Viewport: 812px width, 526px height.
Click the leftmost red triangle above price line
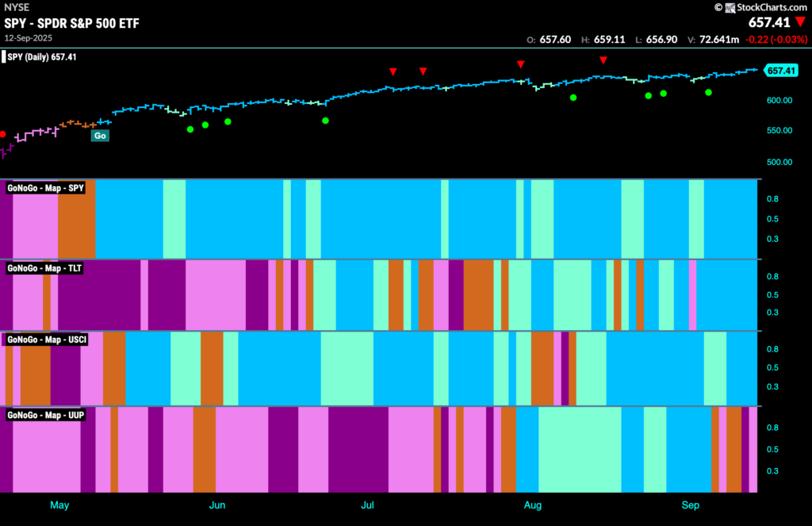[x=393, y=71]
